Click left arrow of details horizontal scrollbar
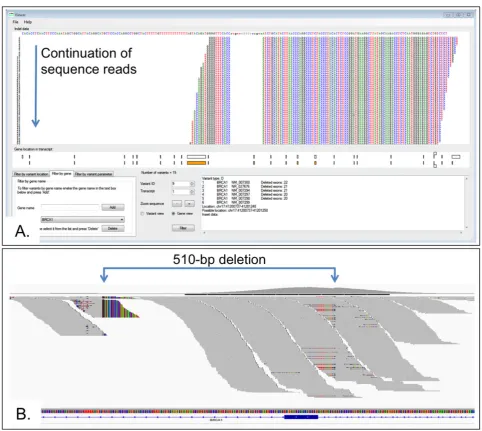This screenshot has height=431, width=482. (x=204, y=232)
